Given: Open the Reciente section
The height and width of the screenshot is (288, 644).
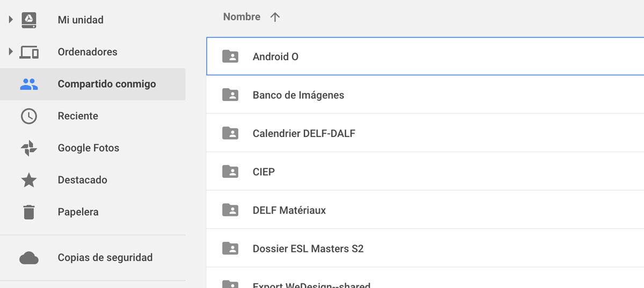Looking at the screenshot, I should 78,116.
